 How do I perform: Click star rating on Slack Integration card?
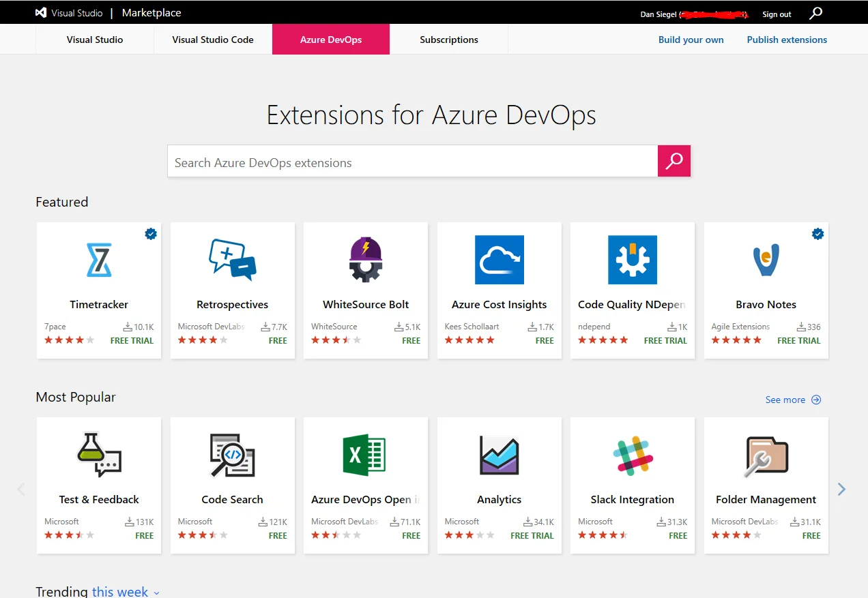(x=603, y=535)
